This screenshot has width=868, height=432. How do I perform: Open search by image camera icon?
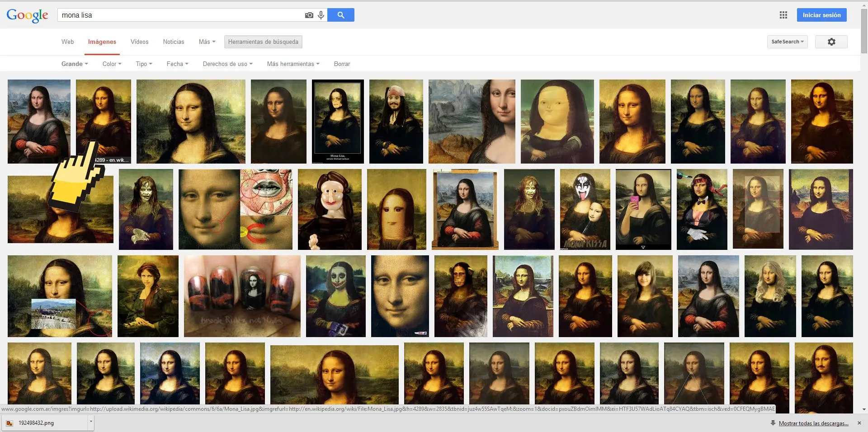click(309, 15)
